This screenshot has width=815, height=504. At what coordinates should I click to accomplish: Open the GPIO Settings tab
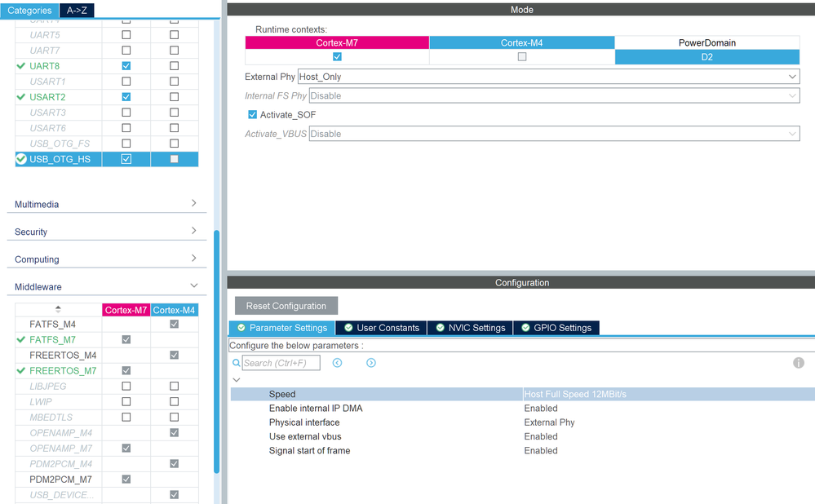pos(556,328)
